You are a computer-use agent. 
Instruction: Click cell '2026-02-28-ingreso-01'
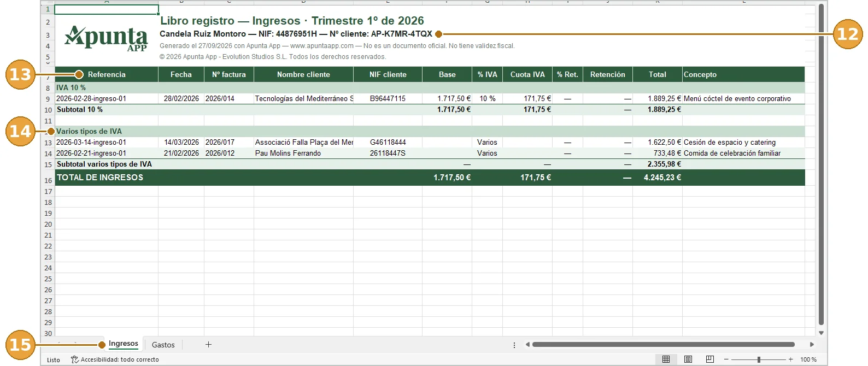(107, 99)
